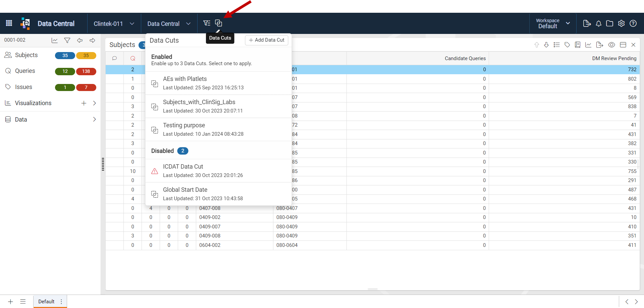Click red 138 Queries badge
The image size is (644, 308).
86,71
